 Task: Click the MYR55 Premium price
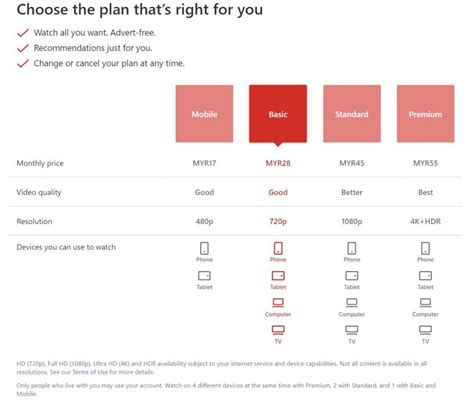pos(425,163)
